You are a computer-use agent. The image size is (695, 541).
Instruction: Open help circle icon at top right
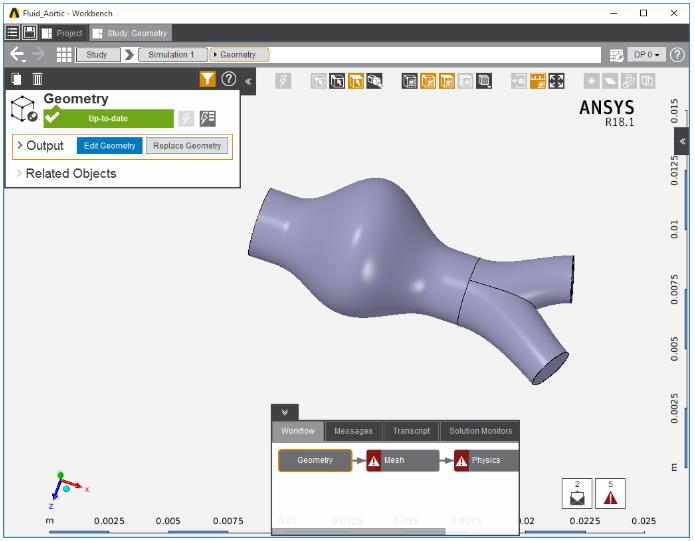point(677,54)
